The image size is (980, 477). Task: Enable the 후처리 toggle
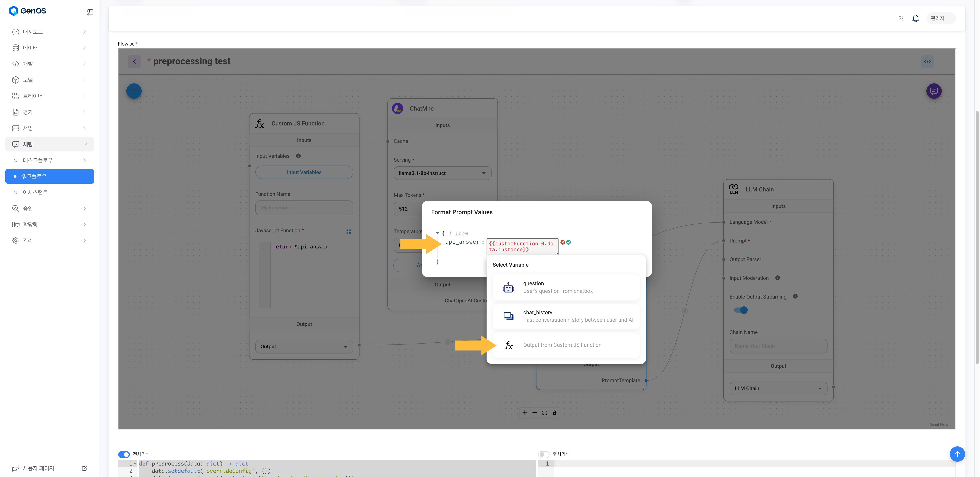coord(544,454)
